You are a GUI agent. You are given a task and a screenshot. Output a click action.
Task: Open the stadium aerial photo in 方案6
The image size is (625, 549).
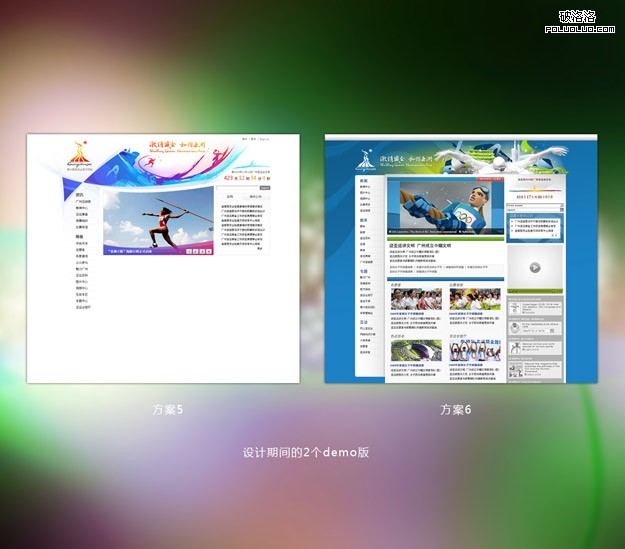(415, 349)
